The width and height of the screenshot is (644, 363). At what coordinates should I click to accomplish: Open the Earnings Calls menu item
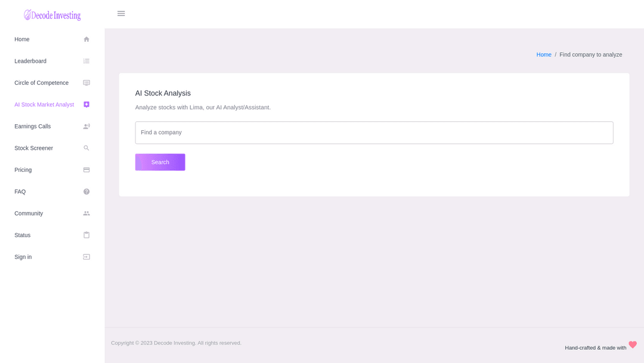point(33,127)
